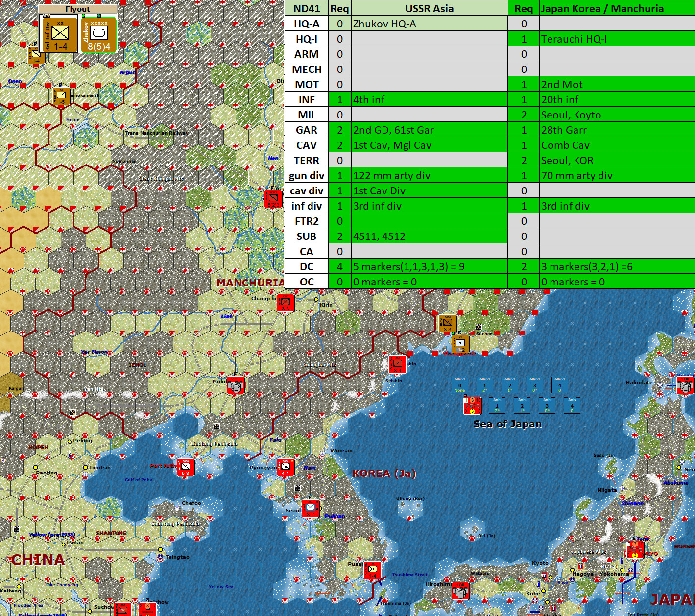The width and height of the screenshot is (695, 616).
Task: Click the Sea of Japan label
Action: (507, 424)
